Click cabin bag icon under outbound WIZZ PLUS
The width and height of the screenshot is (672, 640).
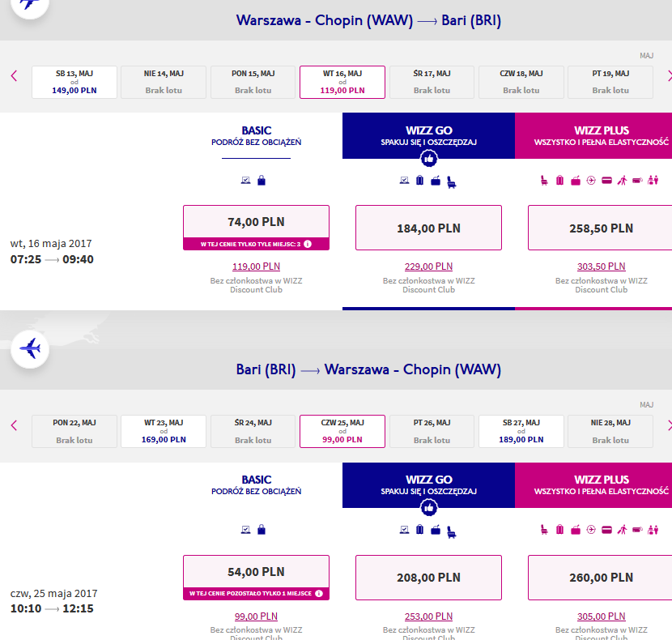click(576, 181)
